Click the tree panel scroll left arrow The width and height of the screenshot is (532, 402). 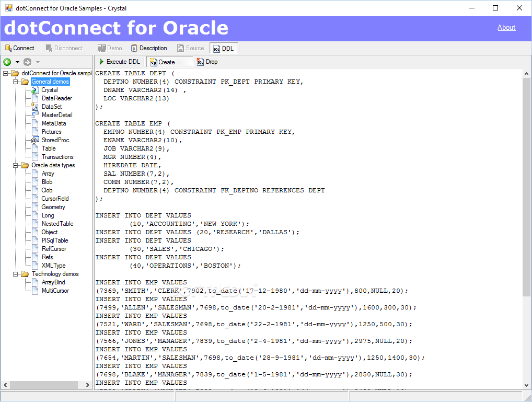click(x=5, y=385)
